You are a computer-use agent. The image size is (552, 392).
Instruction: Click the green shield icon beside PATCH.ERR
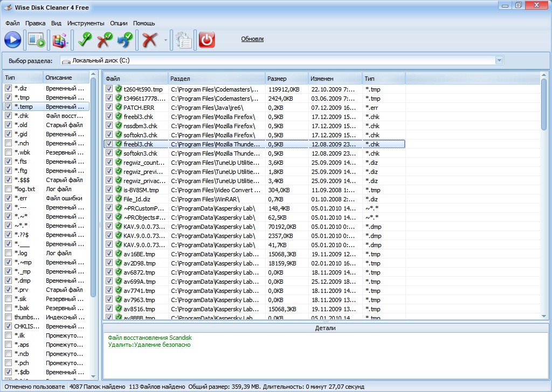point(119,107)
